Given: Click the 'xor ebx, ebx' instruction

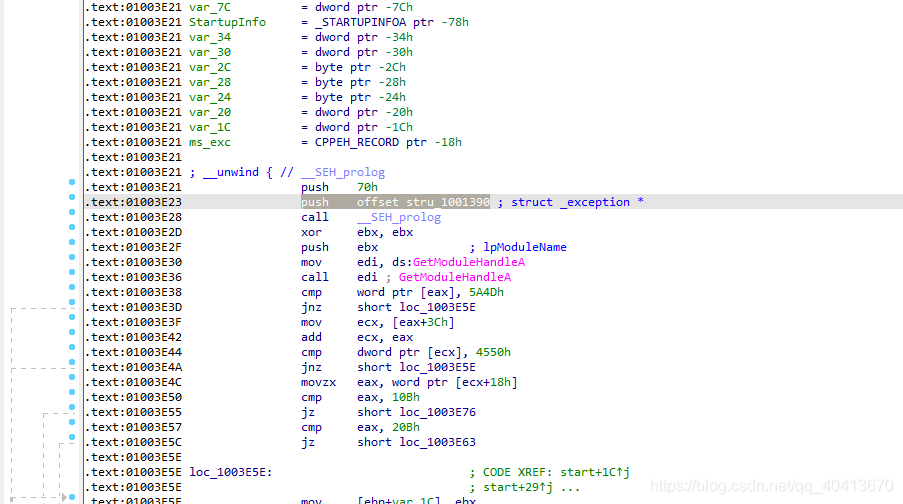Looking at the screenshot, I should coord(356,232).
